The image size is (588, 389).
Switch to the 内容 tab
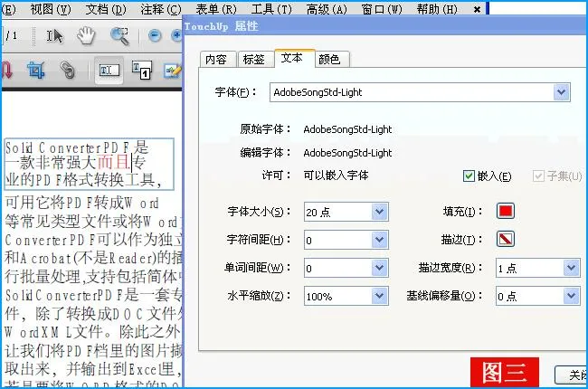pos(217,60)
